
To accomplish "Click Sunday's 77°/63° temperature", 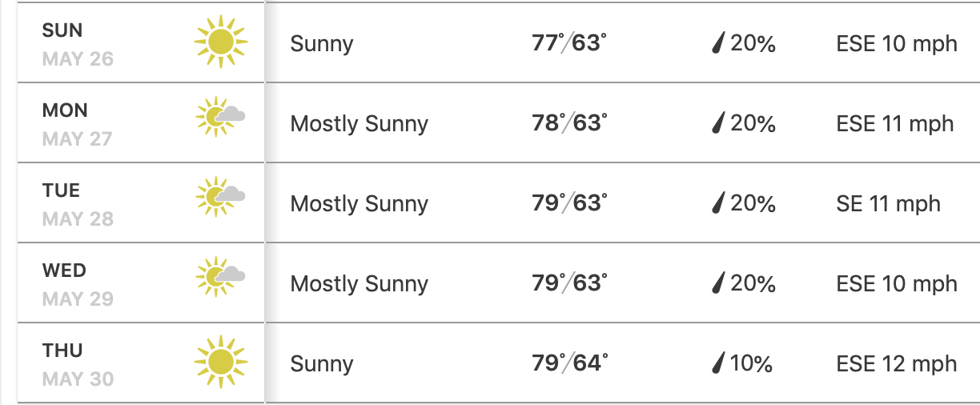I will click(x=569, y=43).
